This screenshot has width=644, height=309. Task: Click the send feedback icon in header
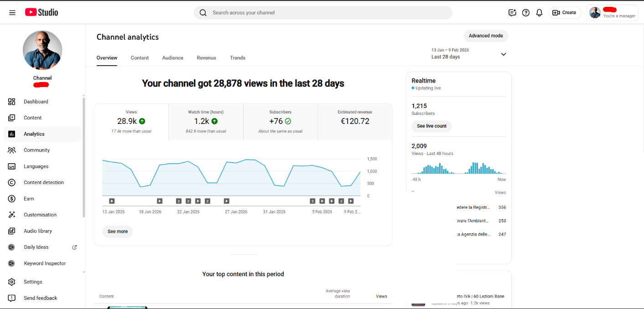coord(512,13)
